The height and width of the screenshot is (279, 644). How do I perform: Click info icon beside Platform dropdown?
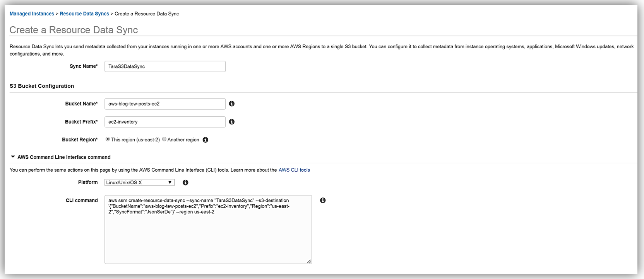coord(185,182)
